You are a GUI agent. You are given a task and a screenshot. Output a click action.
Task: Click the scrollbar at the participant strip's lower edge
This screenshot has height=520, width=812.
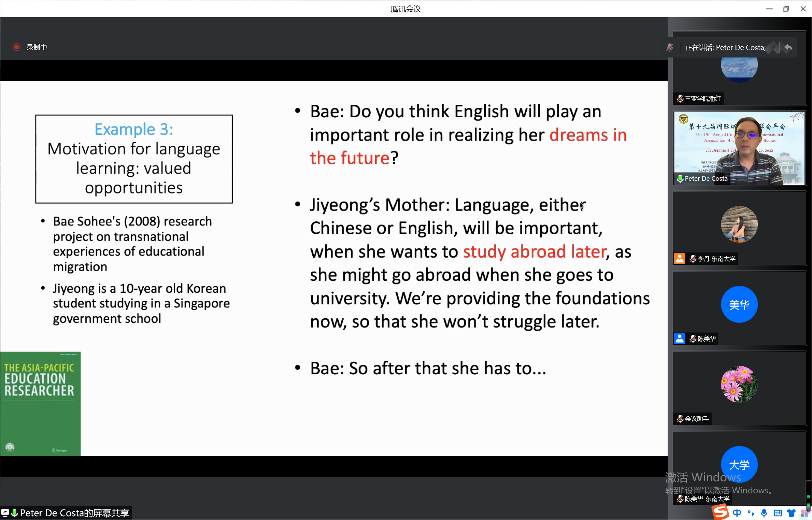pos(808,496)
